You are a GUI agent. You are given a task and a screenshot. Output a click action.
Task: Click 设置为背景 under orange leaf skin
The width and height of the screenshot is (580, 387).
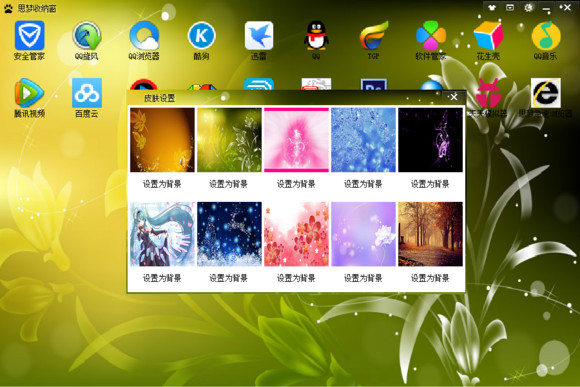click(x=162, y=184)
